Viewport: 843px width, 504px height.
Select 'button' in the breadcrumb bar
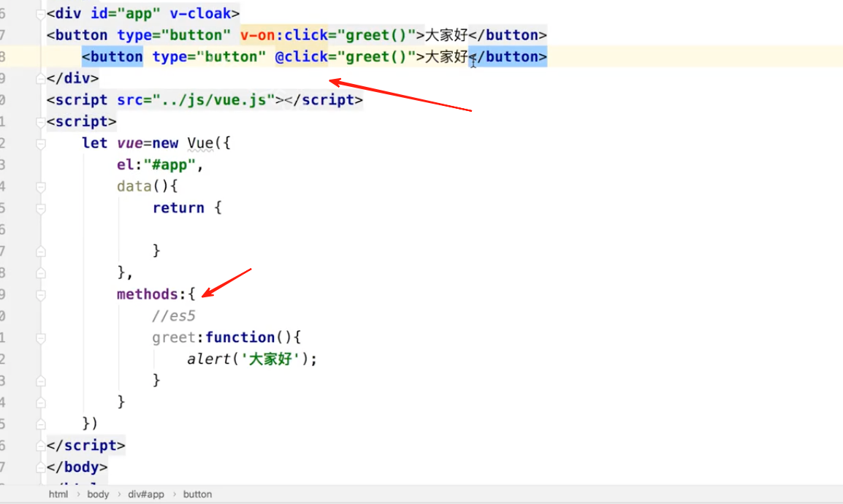click(x=197, y=495)
